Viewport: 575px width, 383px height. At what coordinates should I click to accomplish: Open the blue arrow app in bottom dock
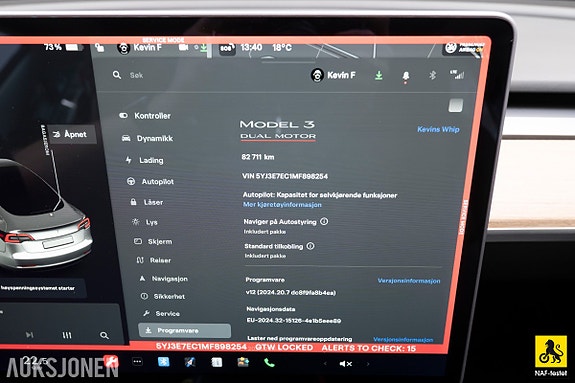pyautogui.click(x=190, y=362)
